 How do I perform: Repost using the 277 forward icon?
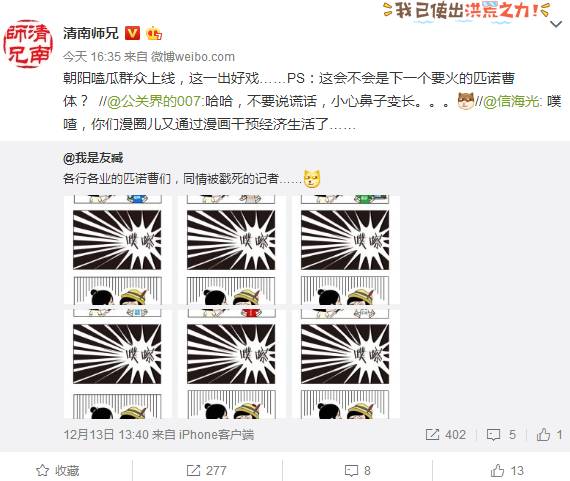point(193,470)
